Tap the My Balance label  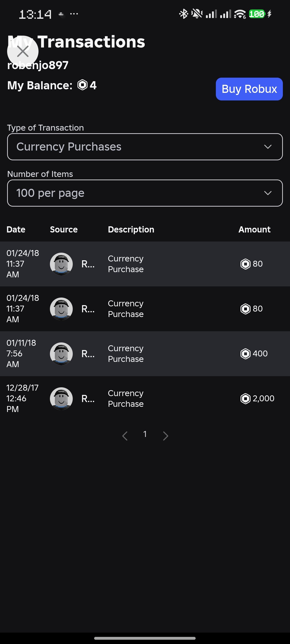40,85
